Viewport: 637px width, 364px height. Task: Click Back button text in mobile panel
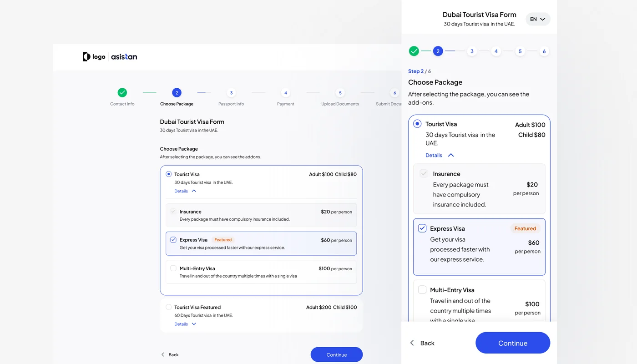(x=427, y=343)
